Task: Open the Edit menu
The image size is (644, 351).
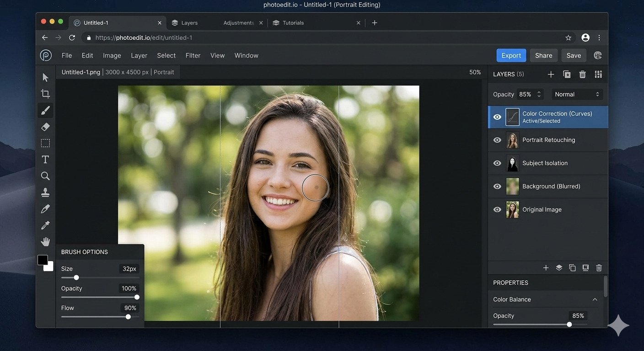Action: pyautogui.click(x=87, y=55)
